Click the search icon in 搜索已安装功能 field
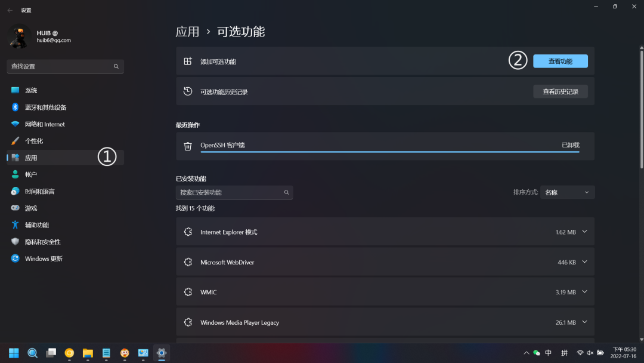The image size is (644, 363). [x=286, y=192]
